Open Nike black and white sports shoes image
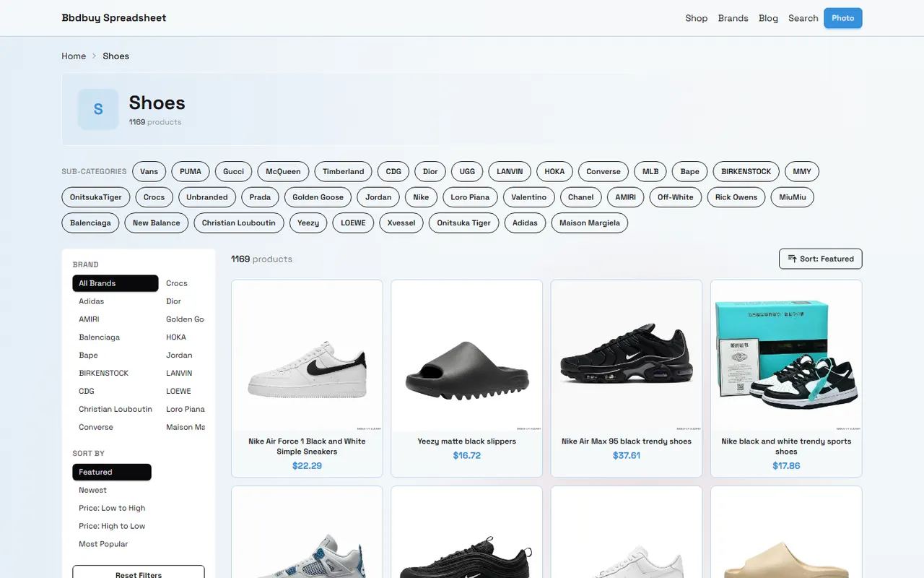 [786, 355]
